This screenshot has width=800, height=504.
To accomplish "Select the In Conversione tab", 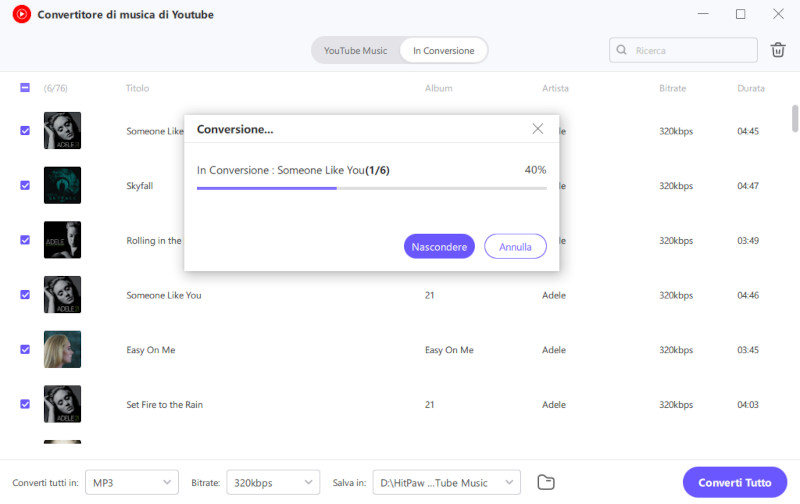I will pos(443,51).
